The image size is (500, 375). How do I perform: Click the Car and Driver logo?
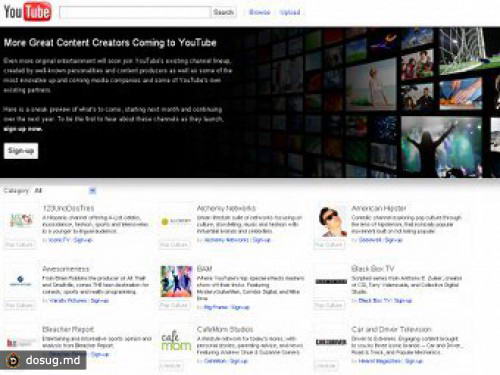click(x=331, y=342)
